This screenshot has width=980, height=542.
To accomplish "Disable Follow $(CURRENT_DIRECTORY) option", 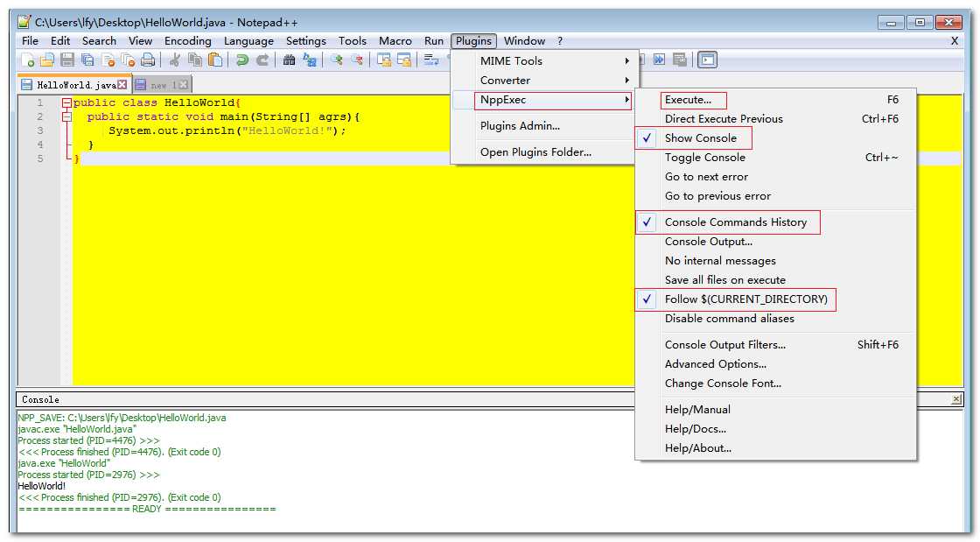I will click(x=745, y=299).
